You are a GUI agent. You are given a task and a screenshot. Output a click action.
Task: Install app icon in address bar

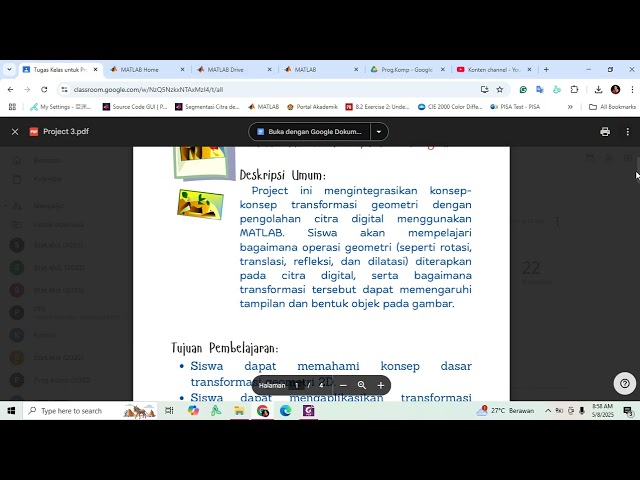(x=484, y=89)
